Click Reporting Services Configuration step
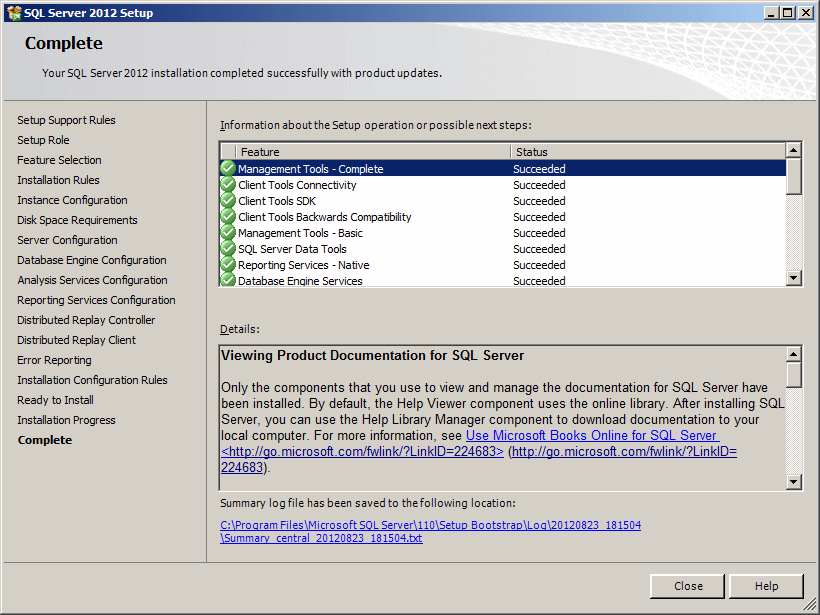The image size is (820, 615). click(96, 300)
